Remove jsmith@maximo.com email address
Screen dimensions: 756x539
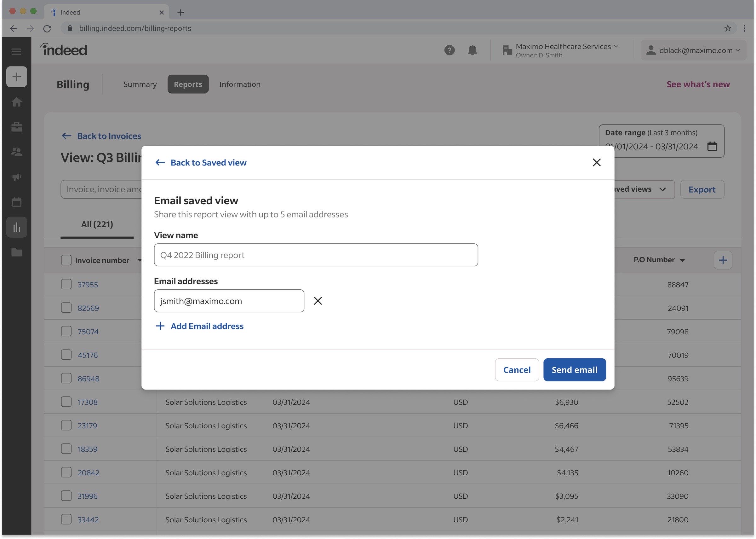(318, 301)
